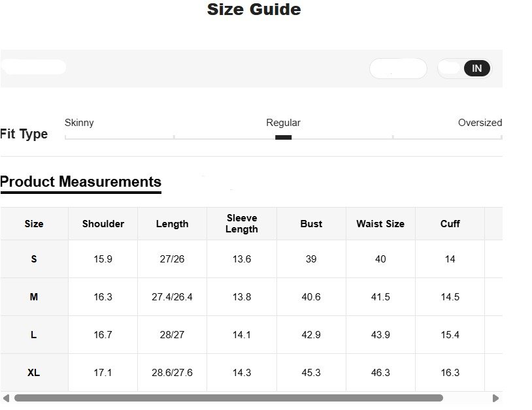This screenshot has width=532, height=410.
Task: Click the Length value 28.6/27.6 for XL
Action: [173, 373]
